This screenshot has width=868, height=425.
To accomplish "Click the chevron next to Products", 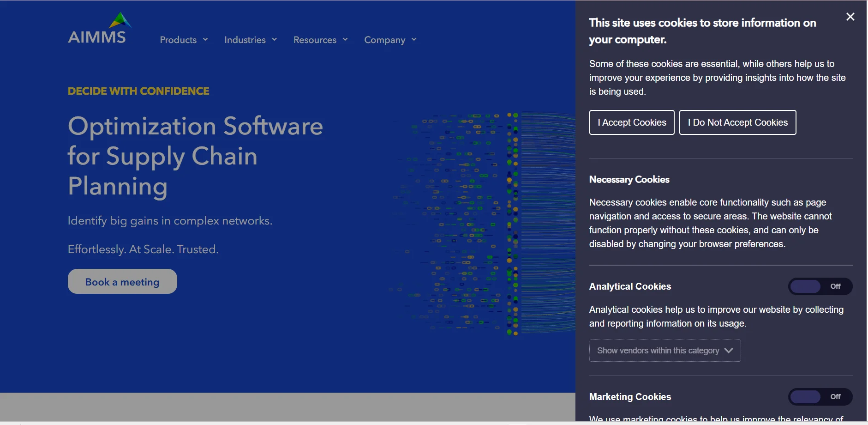I will pyautogui.click(x=205, y=40).
